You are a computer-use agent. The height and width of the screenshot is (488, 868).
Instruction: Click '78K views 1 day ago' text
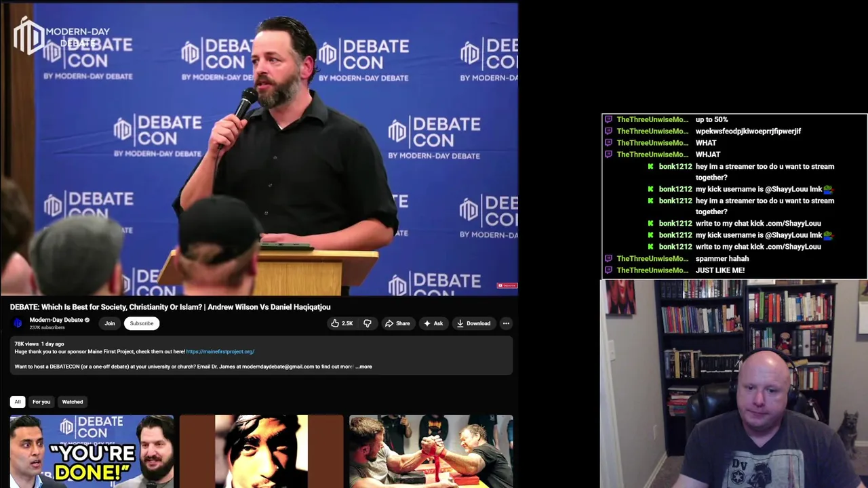coord(39,344)
